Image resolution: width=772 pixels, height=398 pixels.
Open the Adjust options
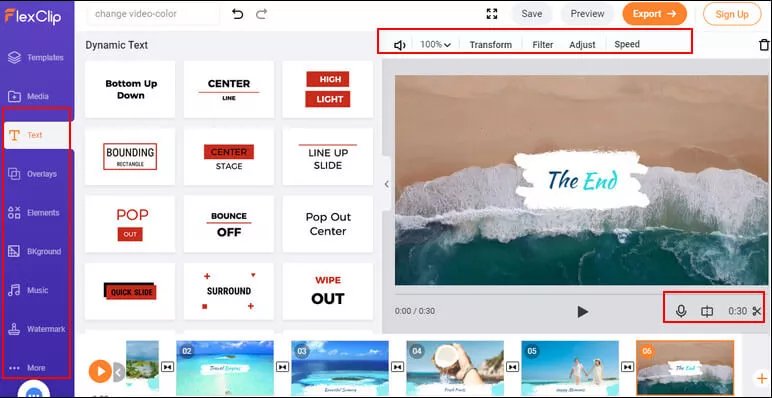coord(582,45)
